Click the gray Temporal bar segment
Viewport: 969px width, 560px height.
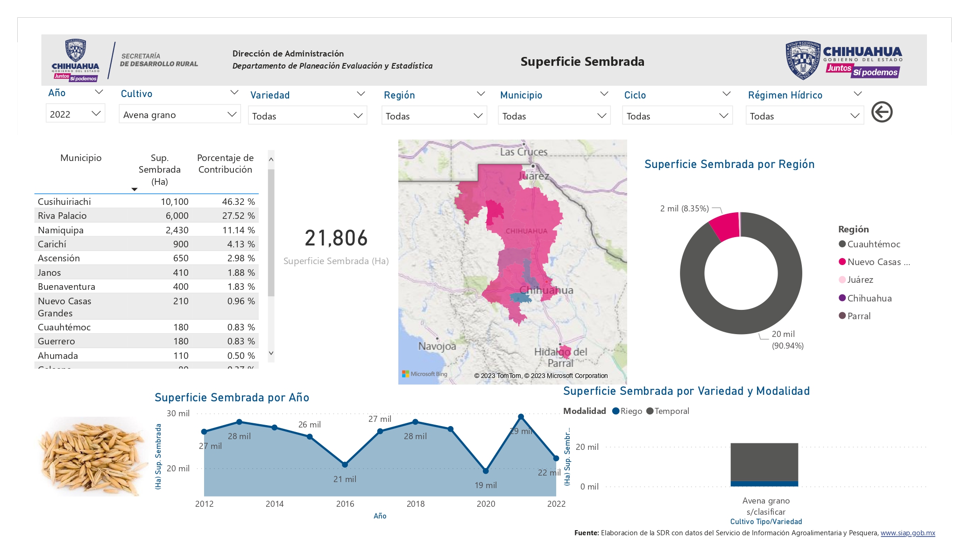click(764, 462)
